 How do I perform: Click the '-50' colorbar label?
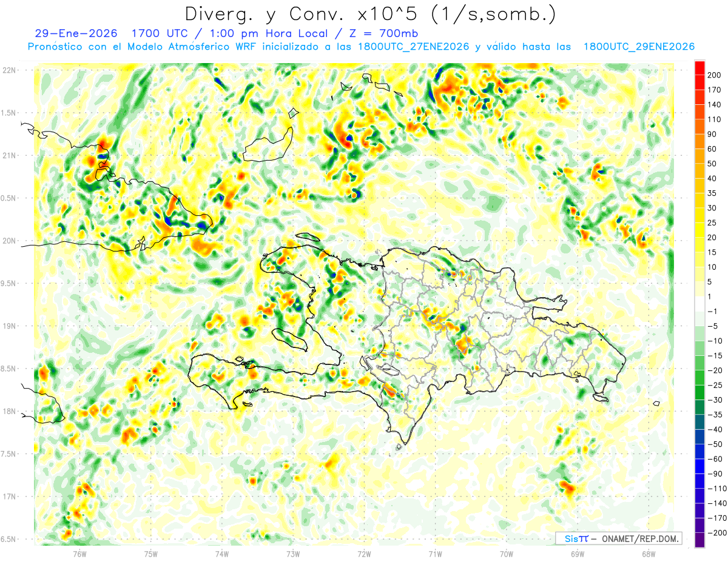tap(714, 444)
